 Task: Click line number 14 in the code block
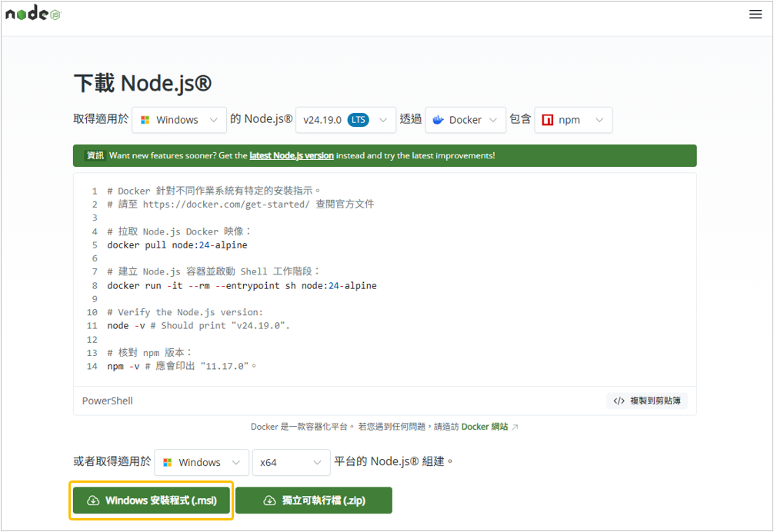[92, 367]
